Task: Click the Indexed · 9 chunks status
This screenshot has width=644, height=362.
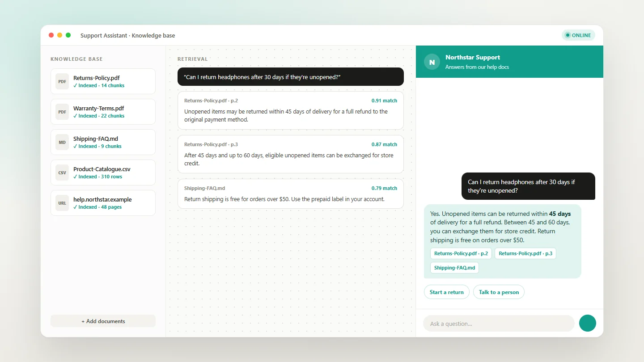Action: [97, 147]
